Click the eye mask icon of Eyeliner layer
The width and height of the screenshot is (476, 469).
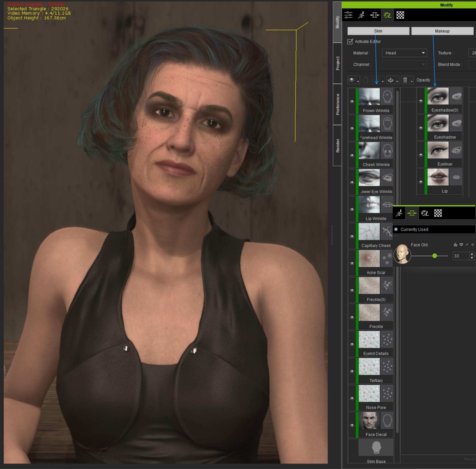(456, 150)
